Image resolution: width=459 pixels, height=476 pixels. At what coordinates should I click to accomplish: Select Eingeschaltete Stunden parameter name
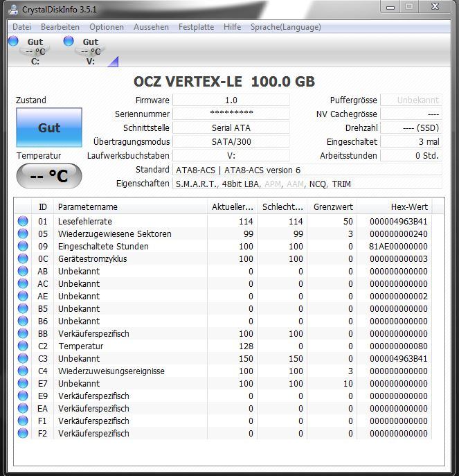(103, 246)
